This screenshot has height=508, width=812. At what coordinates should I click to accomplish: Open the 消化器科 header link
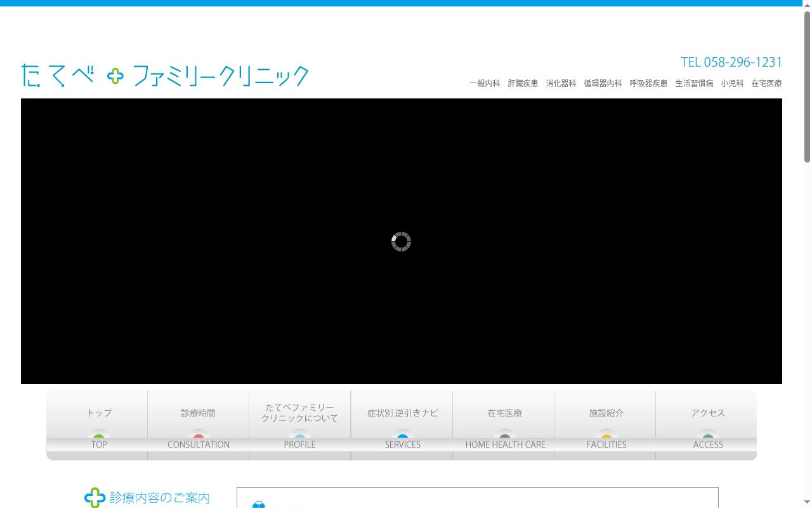coord(561,83)
